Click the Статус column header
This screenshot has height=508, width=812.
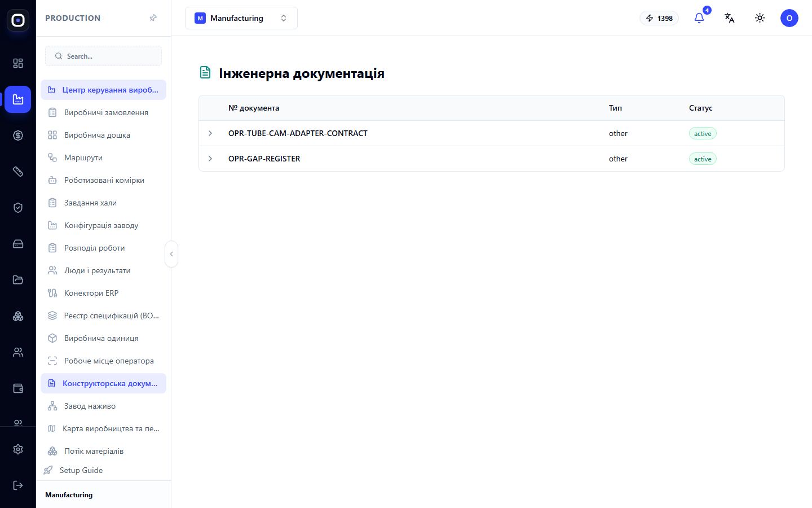pos(701,108)
